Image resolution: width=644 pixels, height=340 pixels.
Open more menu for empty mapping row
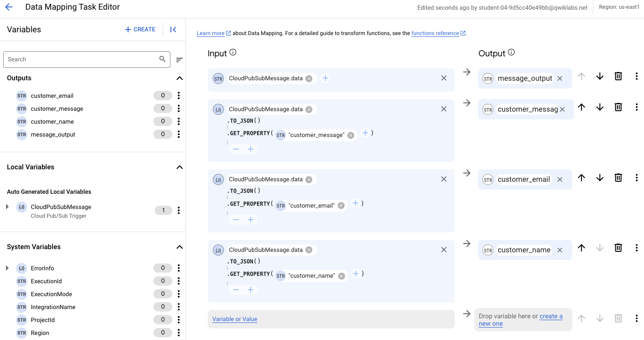637,318
